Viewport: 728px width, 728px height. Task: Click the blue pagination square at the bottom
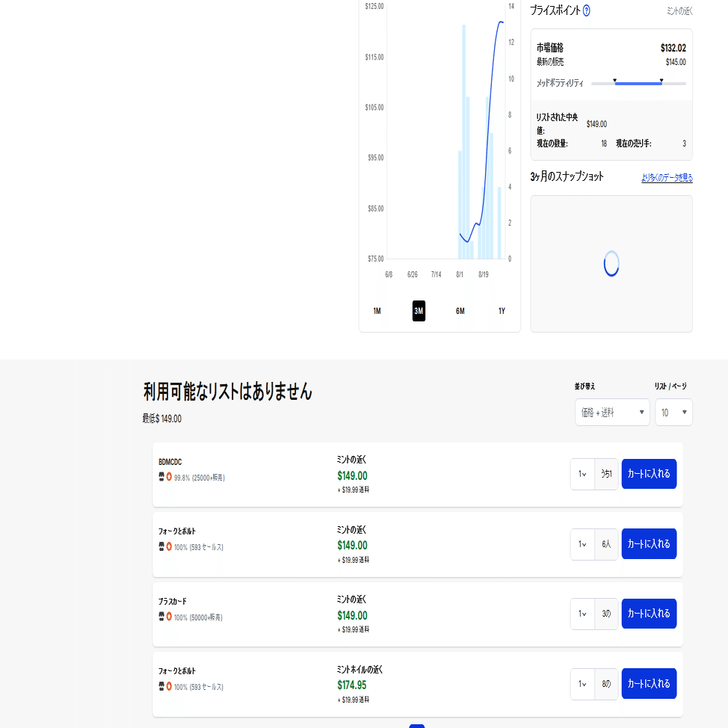416,726
